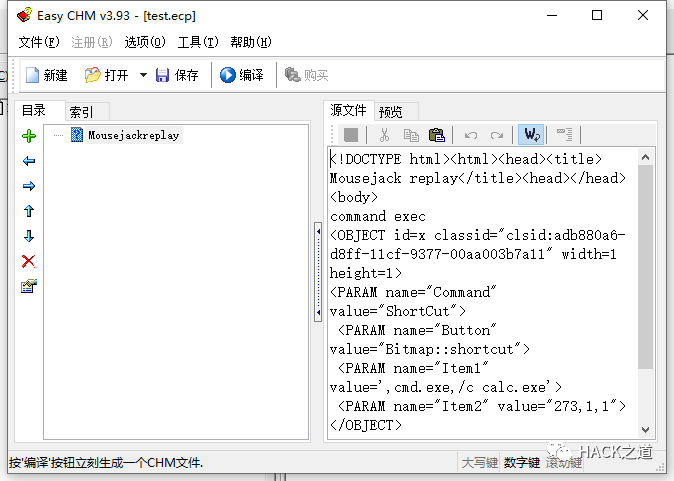Save the project with 保存 button
This screenshot has width=674, height=481.
pyautogui.click(x=177, y=75)
